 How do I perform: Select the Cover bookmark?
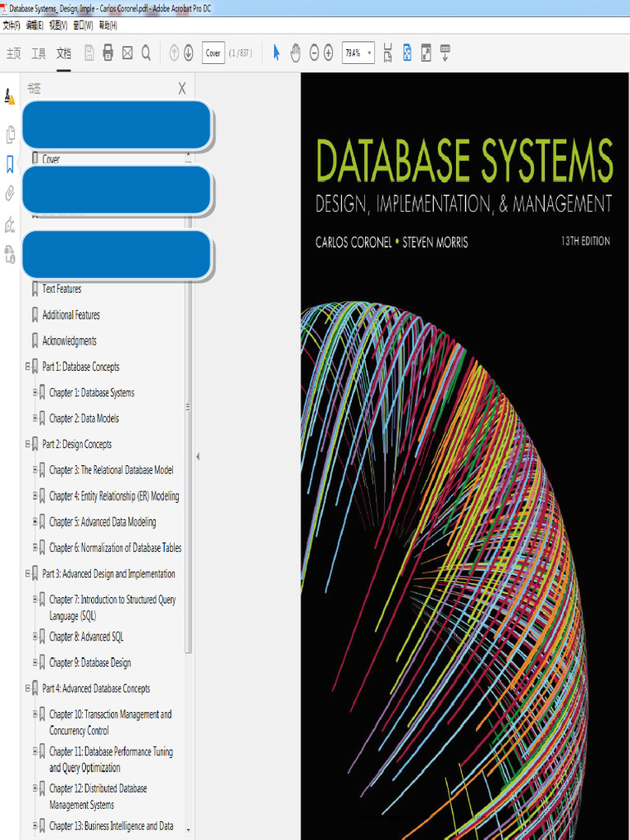pyautogui.click(x=51, y=159)
